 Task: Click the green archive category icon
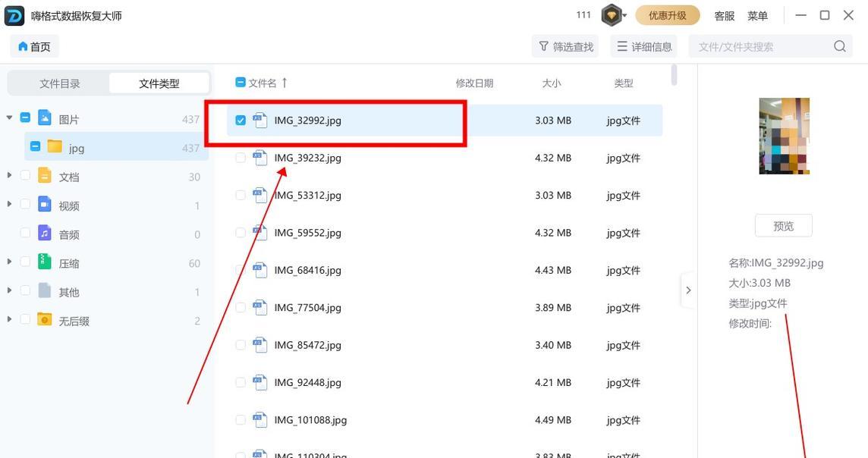(45, 262)
